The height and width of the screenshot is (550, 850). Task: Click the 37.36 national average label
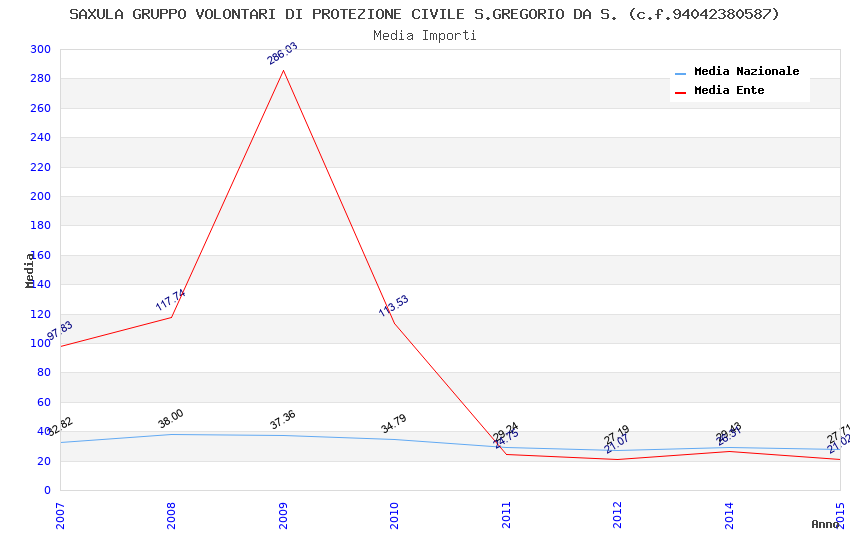(x=282, y=419)
